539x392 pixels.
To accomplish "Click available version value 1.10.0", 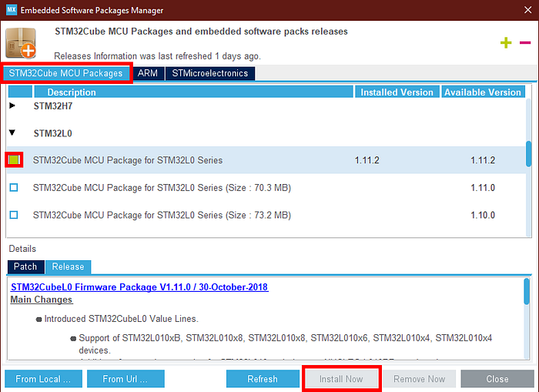I will coord(483,216).
